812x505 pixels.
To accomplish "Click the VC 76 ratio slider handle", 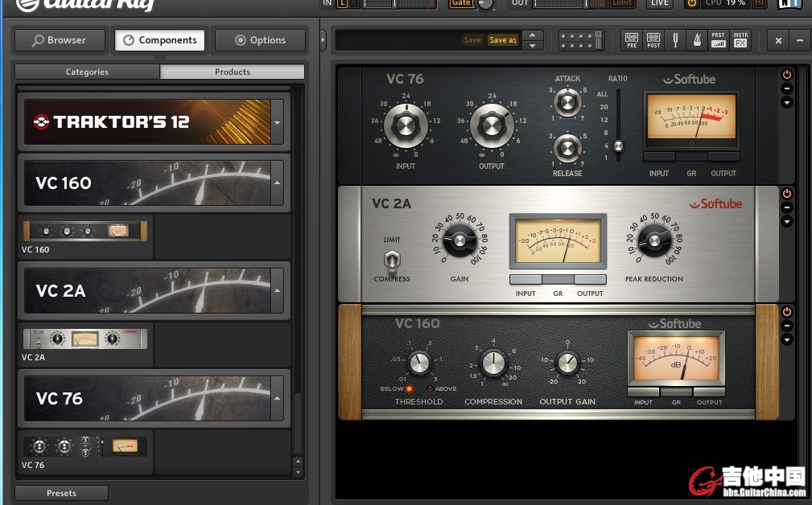I will (x=618, y=146).
